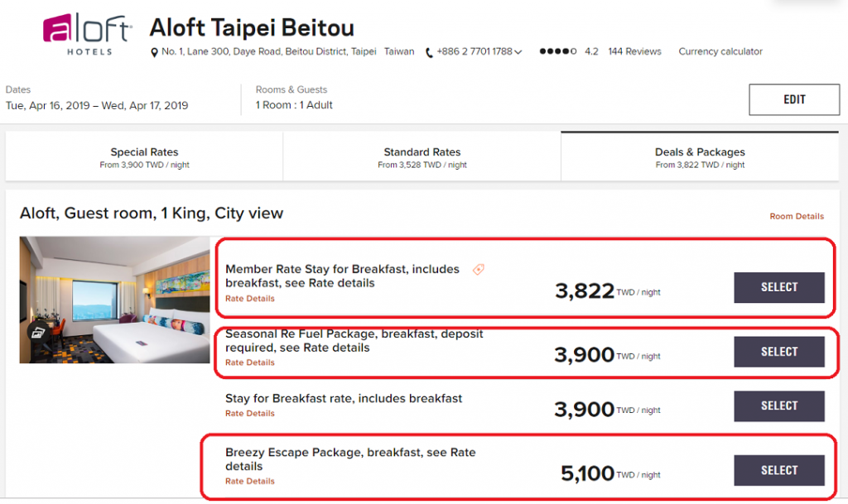Switch to Special Rates tab
This screenshot has width=848, height=504.
click(x=144, y=157)
